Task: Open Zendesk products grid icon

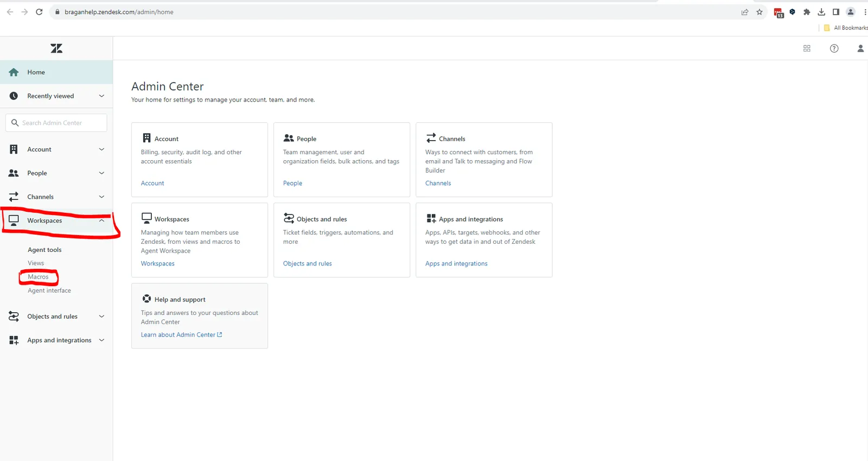Action: [x=807, y=48]
